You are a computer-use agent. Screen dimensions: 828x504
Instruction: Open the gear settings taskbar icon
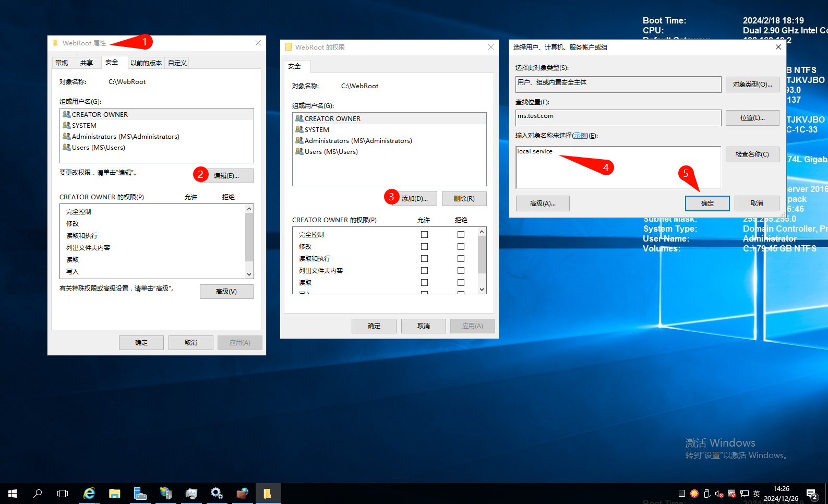217,493
